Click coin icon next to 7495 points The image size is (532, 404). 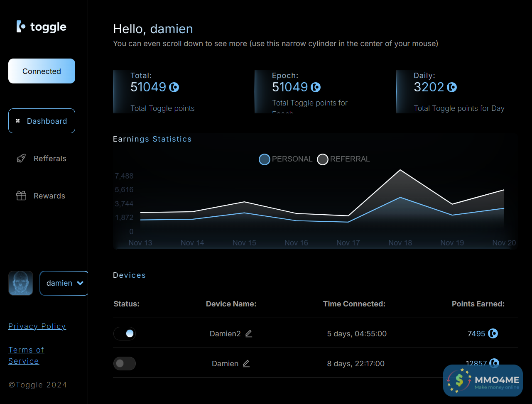point(493,333)
